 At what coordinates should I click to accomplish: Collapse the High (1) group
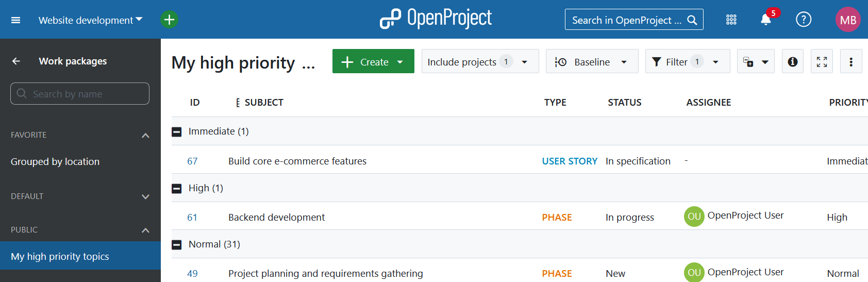pyautogui.click(x=177, y=189)
